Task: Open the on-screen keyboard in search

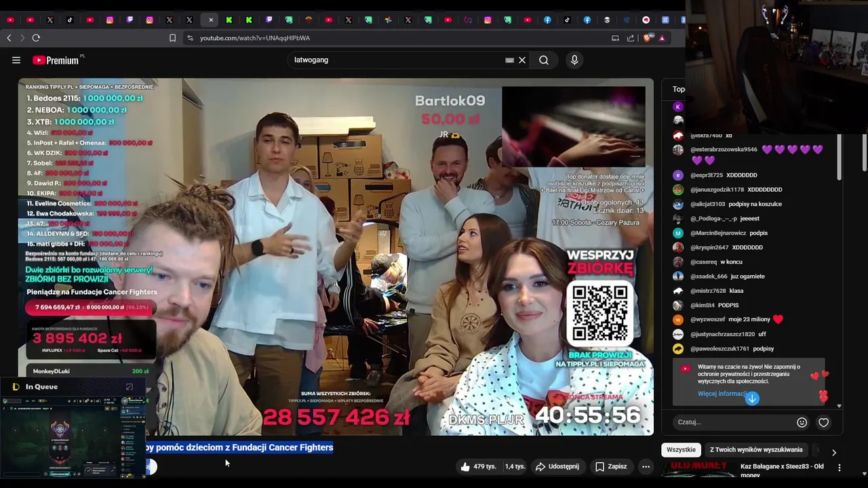Action: (x=509, y=60)
